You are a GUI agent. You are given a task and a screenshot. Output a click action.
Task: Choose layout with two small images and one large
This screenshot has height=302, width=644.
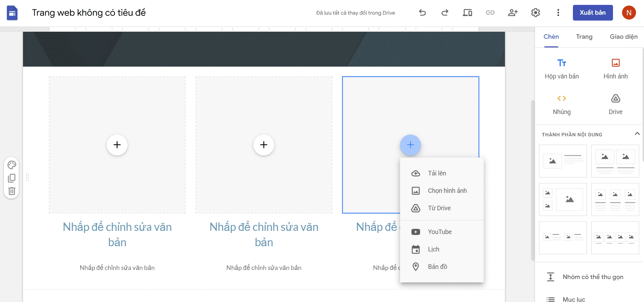click(563, 199)
